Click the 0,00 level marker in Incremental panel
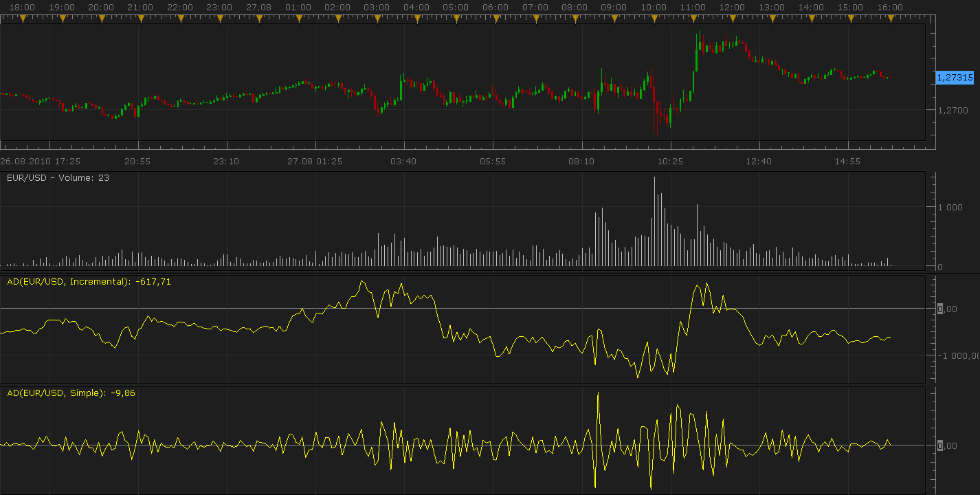Image resolution: width=980 pixels, height=495 pixels. (948, 309)
